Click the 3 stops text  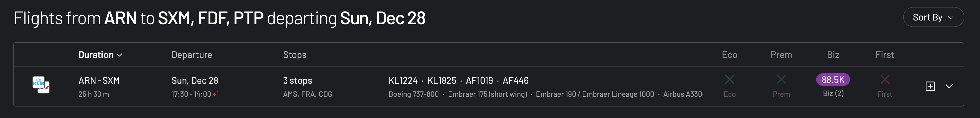coord(298,80)
